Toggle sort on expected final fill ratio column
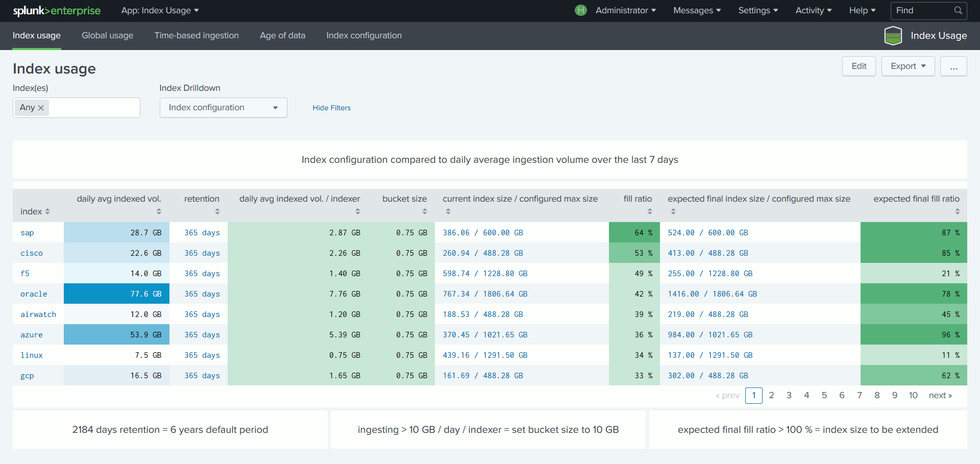This screenshot has width=980, height=464. 957,211
